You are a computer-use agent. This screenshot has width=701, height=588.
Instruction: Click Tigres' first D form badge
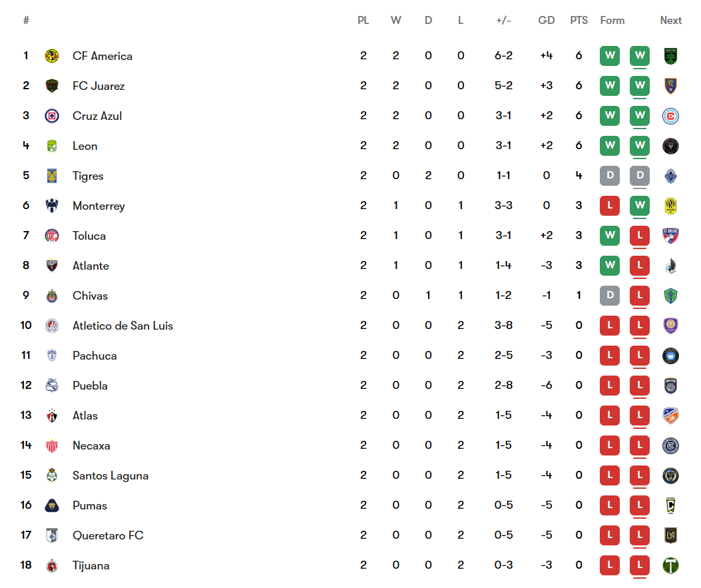[610, 176]
